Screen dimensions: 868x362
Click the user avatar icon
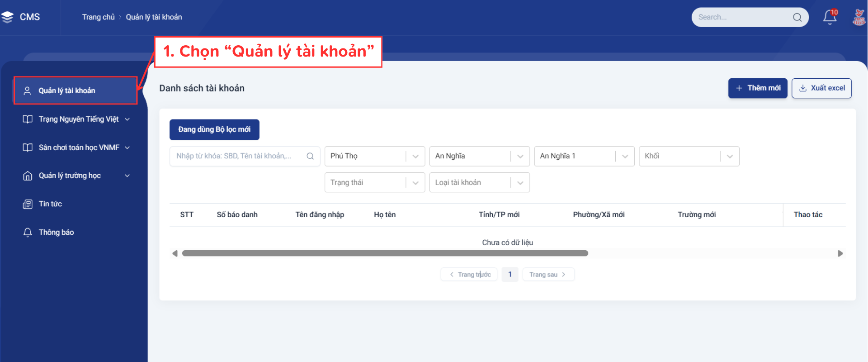coord(859,17)
